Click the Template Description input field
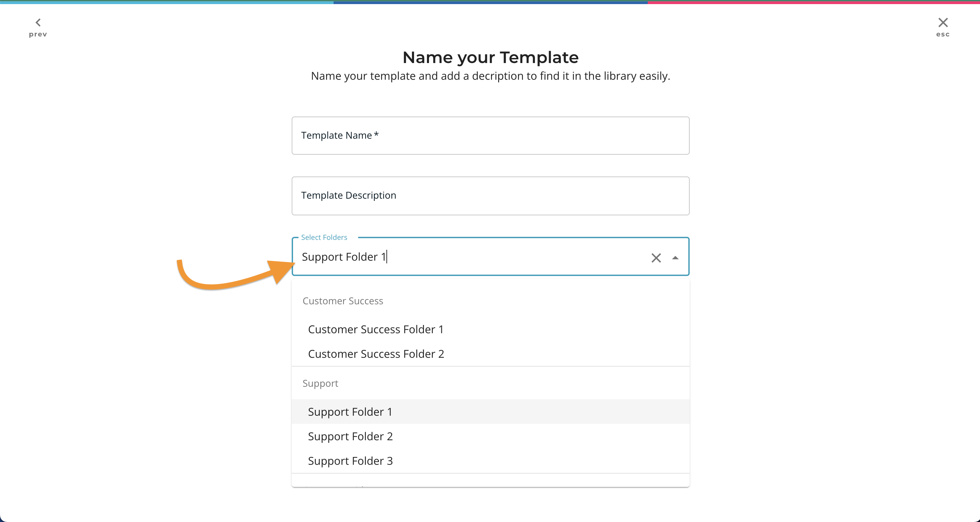The image size is (980, 522). click(490, 196)
